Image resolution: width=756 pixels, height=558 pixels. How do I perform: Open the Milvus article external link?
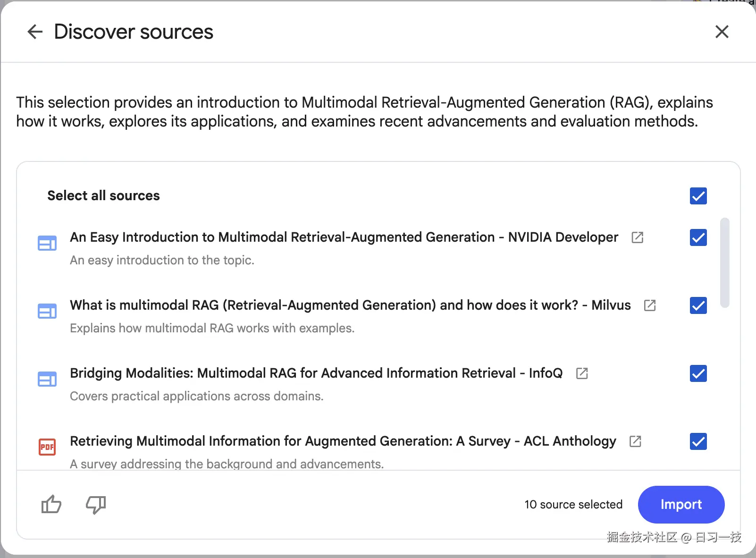click(649, 305)
